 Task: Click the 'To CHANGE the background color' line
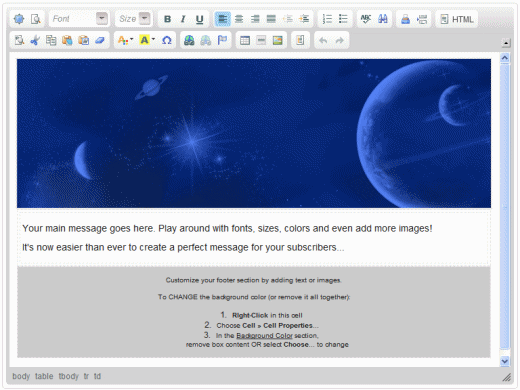[254, 297]
